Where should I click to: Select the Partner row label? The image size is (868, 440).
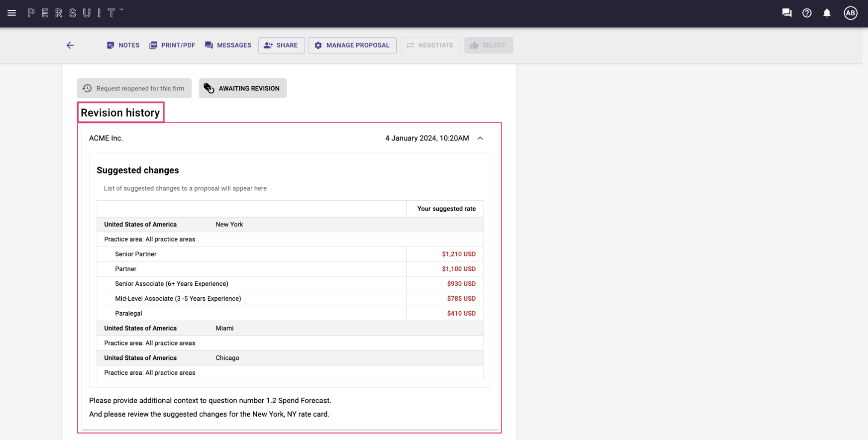coord(126,269)
